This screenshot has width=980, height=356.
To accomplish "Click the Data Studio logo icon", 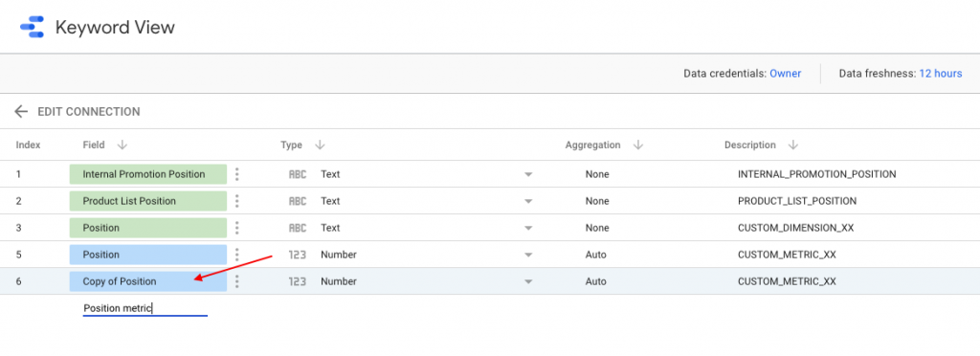I will pyautogui.click(x=32, y=28).
